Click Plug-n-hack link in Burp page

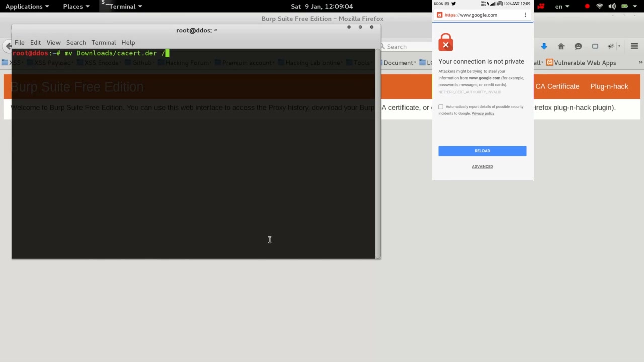[609, 86]
